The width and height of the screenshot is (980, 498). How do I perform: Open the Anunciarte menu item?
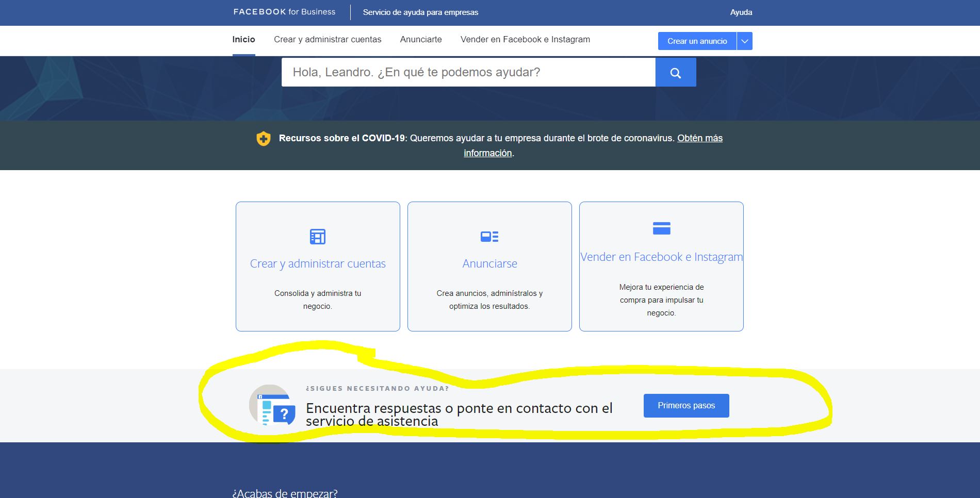(421, 40)
